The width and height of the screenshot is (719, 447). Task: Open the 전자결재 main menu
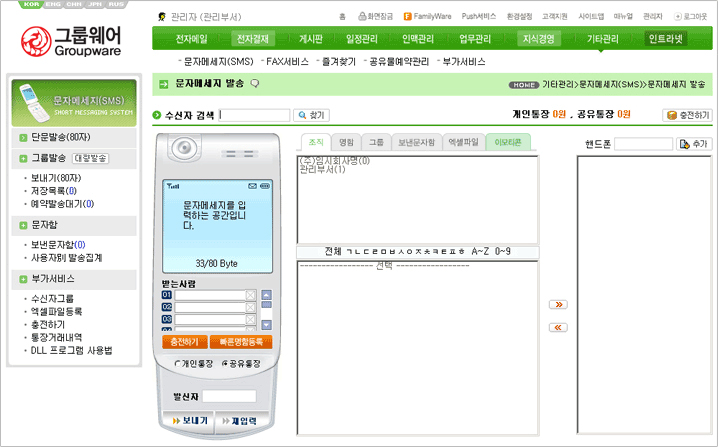tap(252, 39)
